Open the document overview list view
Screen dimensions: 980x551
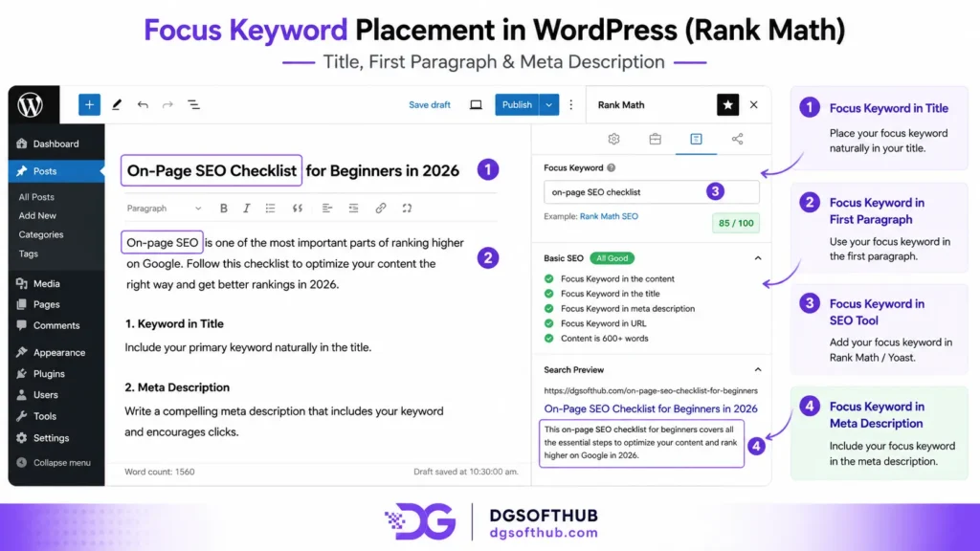(193, 105)
